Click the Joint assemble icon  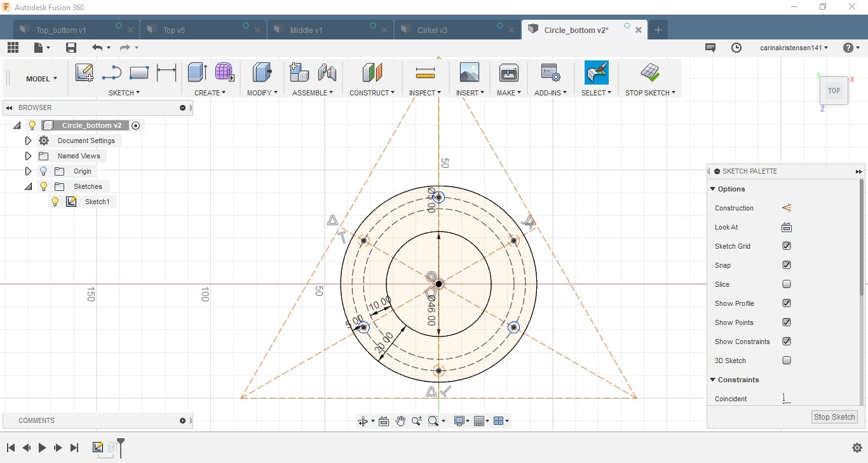coord(327,72)
